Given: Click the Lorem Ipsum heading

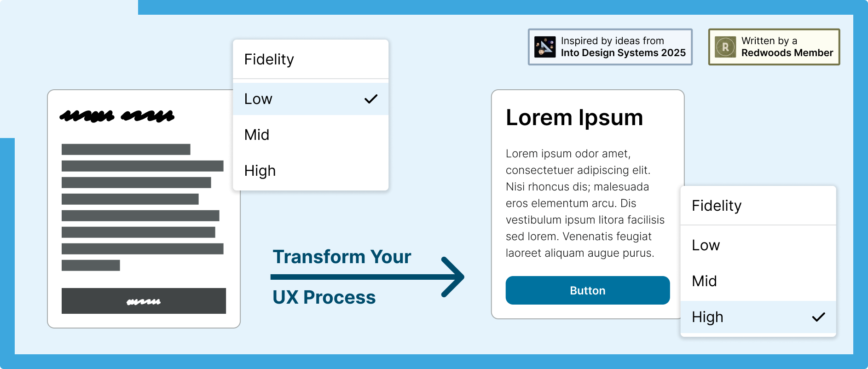Looking at the screenshot, I should [574, 117].
